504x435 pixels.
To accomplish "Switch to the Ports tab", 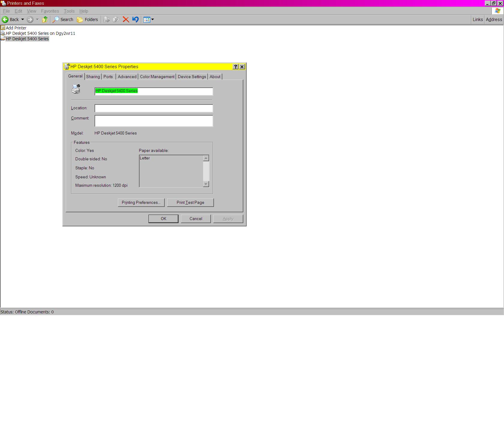I will (108, 77).
